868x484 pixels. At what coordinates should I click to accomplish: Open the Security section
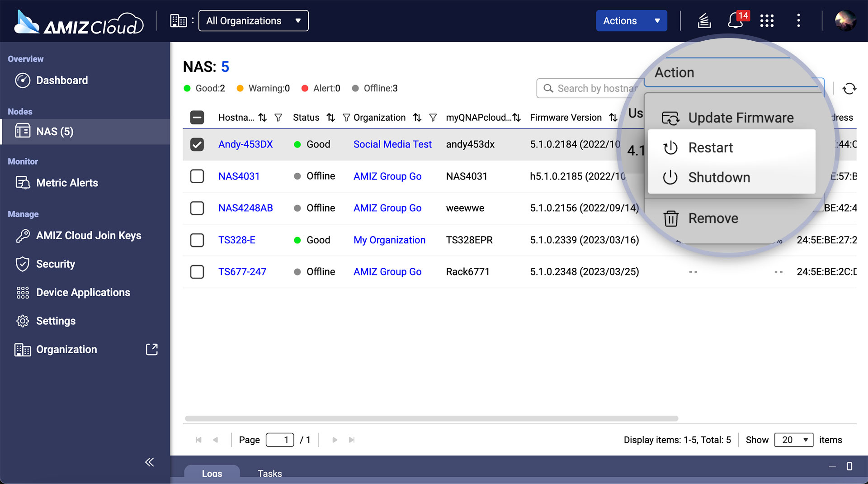[55, 264]
